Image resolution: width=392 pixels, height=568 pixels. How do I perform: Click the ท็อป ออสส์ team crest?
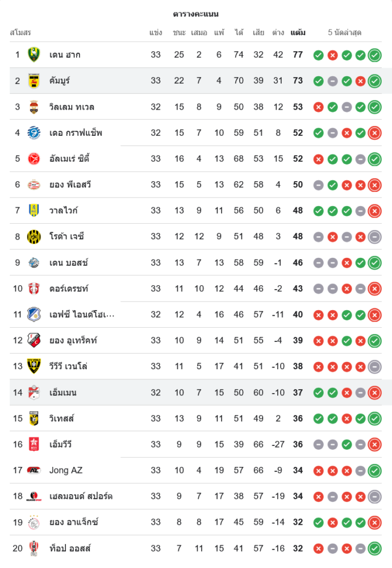pos(34,549)
